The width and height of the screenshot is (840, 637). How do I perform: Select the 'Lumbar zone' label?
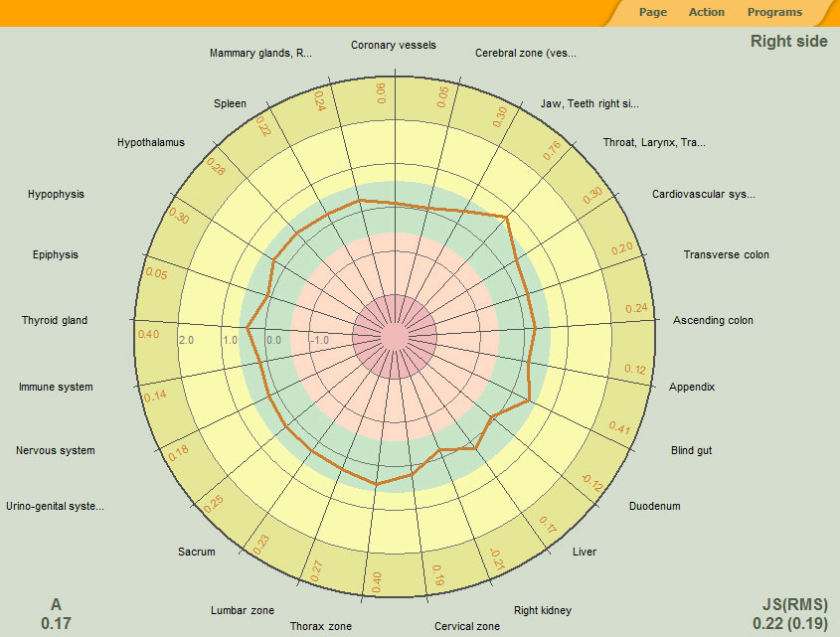(x=243, y=610)
